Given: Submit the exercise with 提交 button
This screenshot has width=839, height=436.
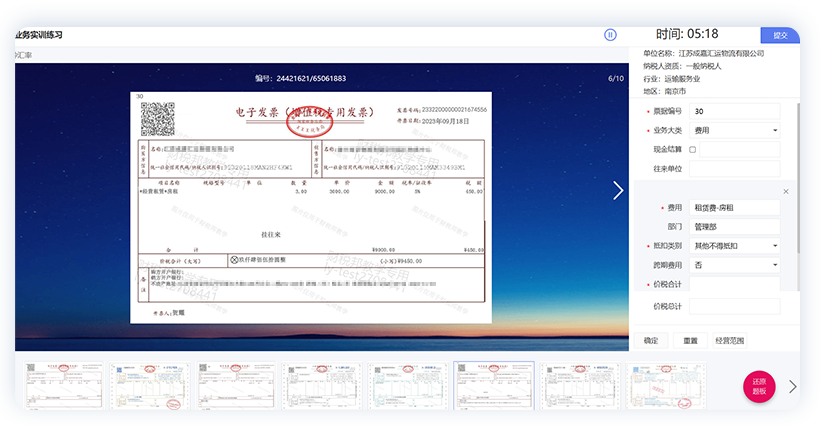Looking at the screenshot, I should [x=779, y=35].
